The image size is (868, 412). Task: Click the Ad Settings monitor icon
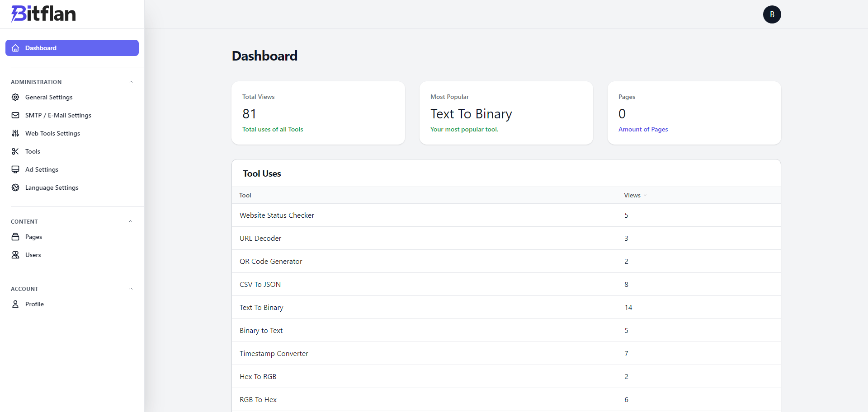[15, 169]
